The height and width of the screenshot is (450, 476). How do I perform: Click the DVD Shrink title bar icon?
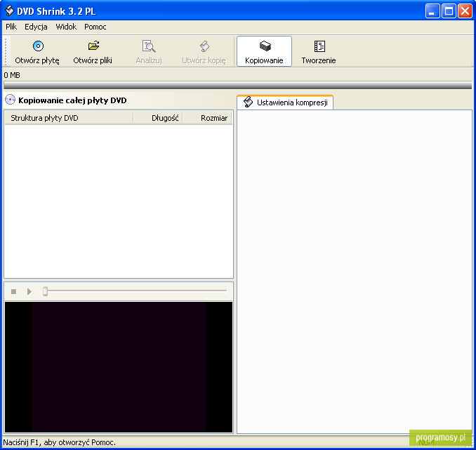pos(9,11)
